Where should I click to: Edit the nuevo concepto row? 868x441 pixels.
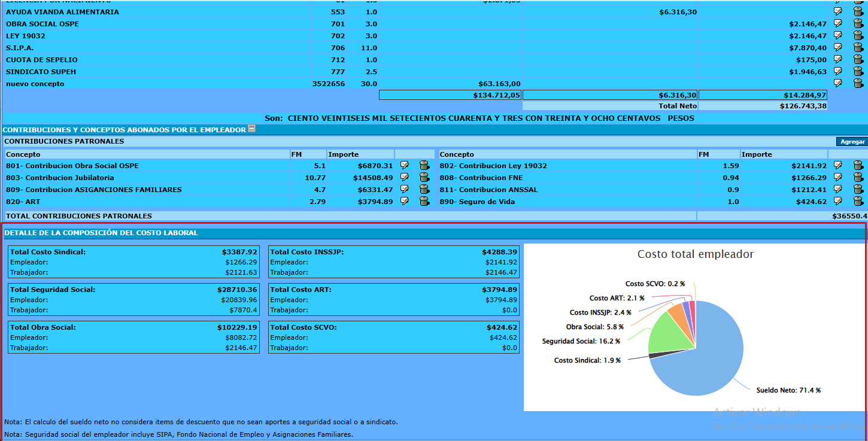[x=838, y=83]
